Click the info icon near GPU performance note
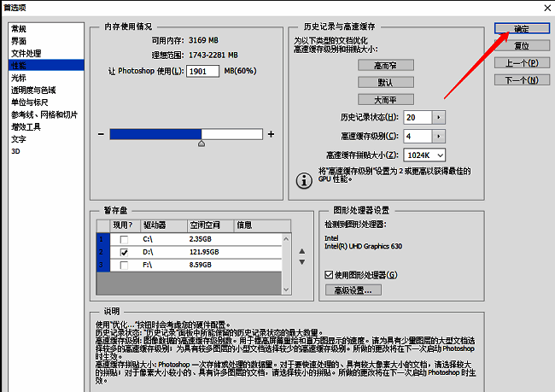This screenshot has height=392, width=555. coord(302,179)
